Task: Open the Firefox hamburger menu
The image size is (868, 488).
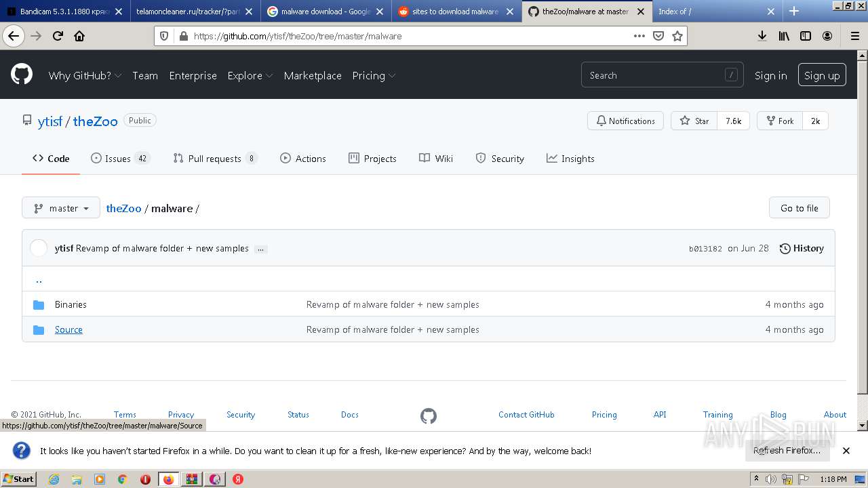Action: (x=854, y=36)
